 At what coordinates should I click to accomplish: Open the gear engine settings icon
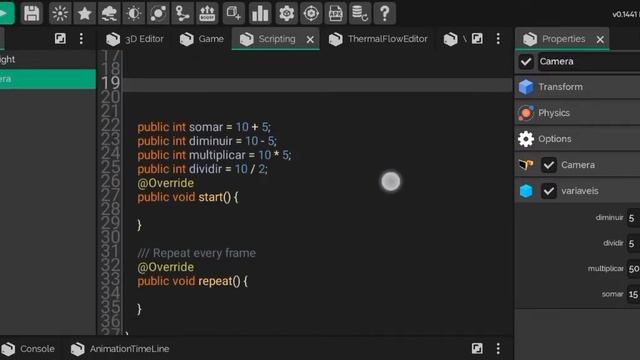287,13
